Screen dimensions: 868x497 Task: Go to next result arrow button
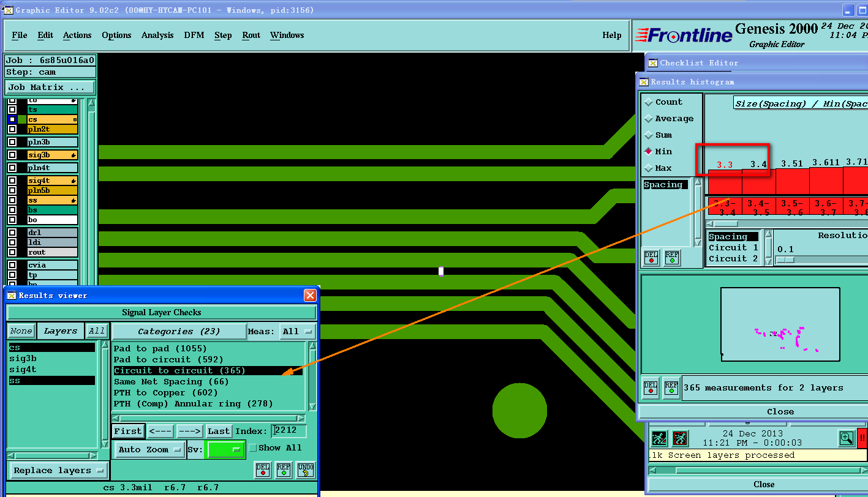pos(190,431)
